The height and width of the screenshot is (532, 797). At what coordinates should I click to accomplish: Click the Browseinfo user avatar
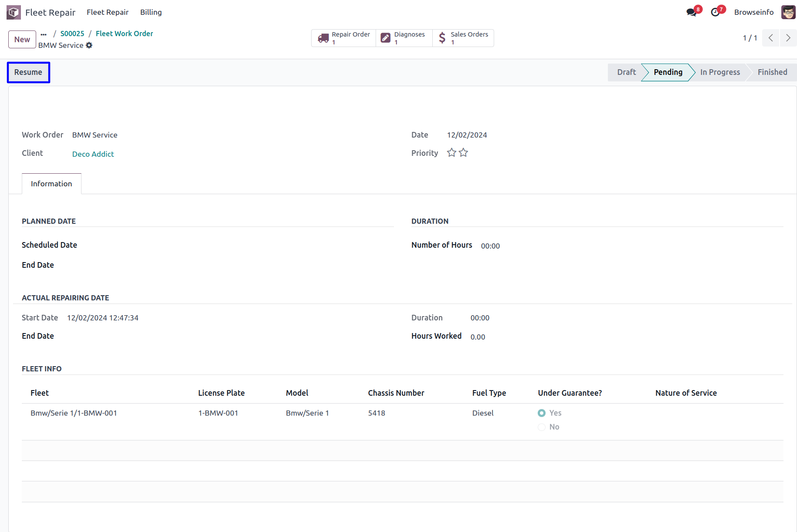coord(788,12)
